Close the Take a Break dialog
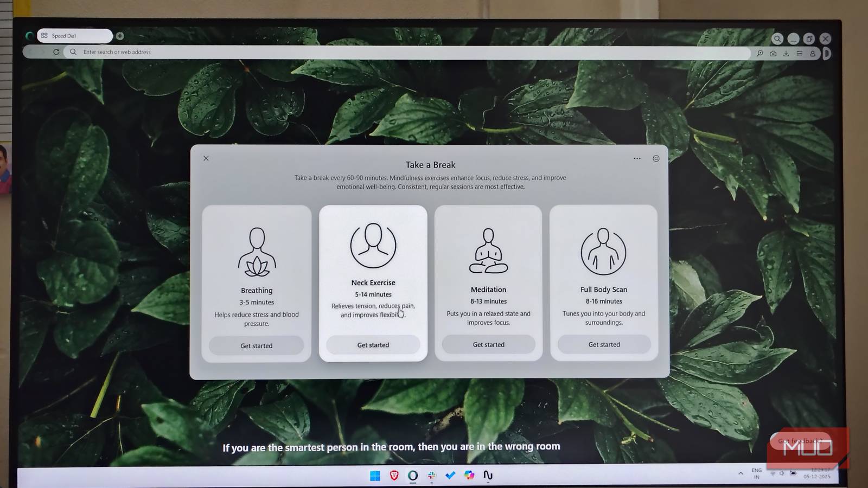 tap(206, 158)
